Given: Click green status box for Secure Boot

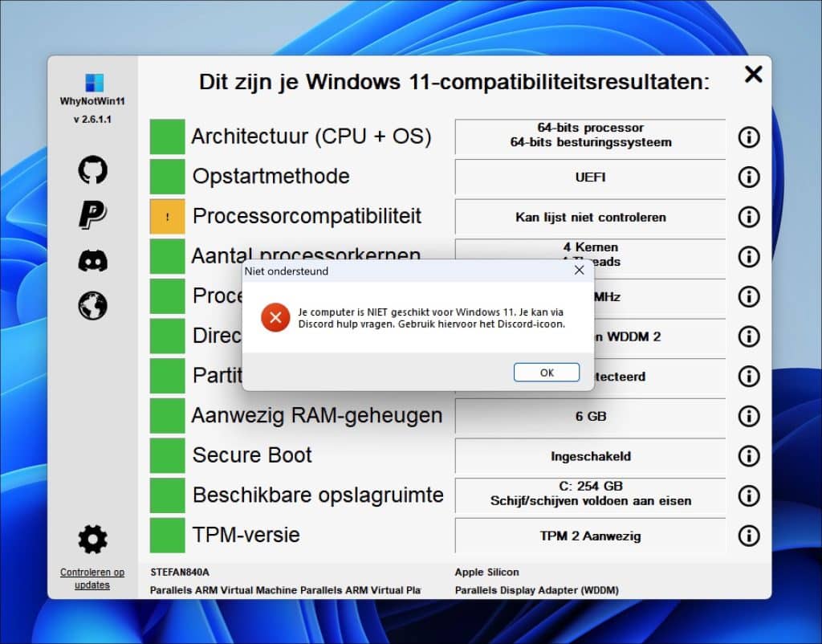Looking at the screenshot, I should click(x=167, y=455).
